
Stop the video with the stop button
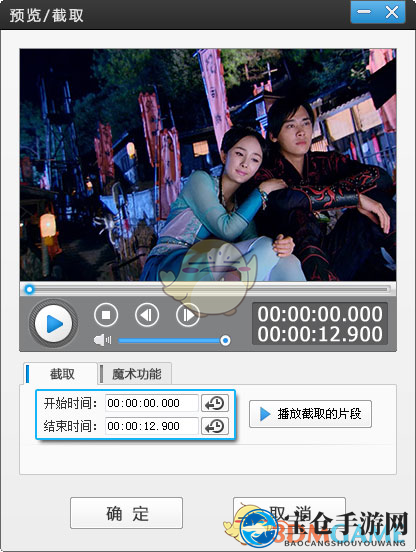click(106, 314)
